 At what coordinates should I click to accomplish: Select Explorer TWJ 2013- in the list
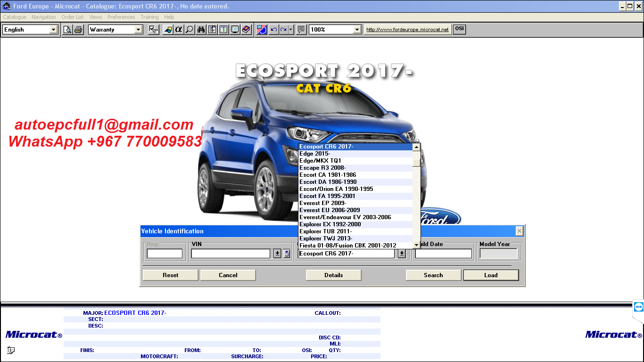pyautogui.click(x=355, y=239)
